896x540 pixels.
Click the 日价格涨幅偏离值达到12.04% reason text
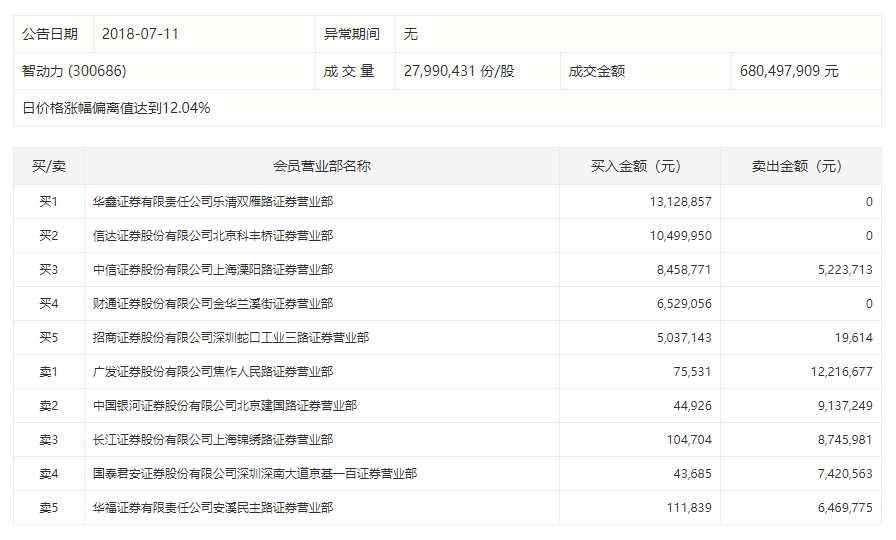116,107
